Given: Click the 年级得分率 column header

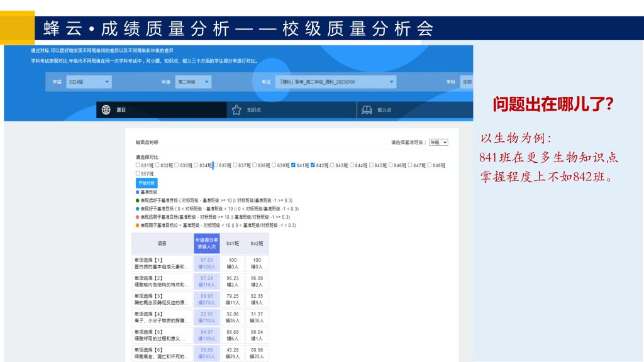Looking at the screenshot, I should click(x=207, y=244).
